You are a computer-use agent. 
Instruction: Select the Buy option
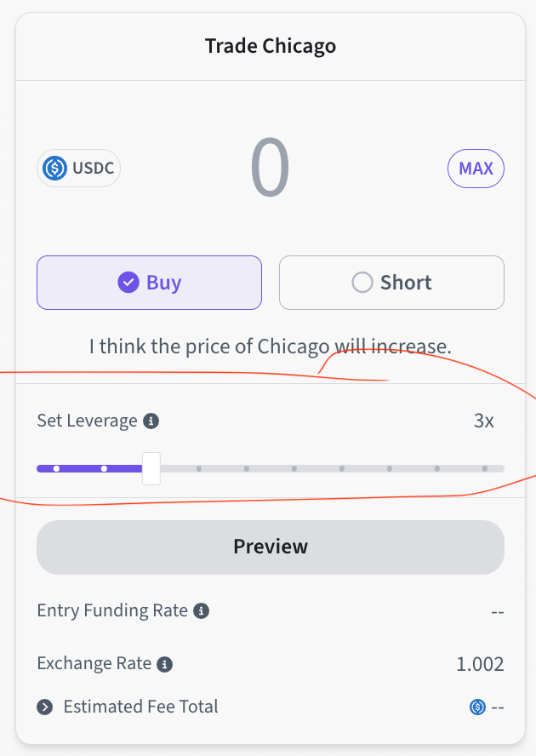[x=149, y=283]
